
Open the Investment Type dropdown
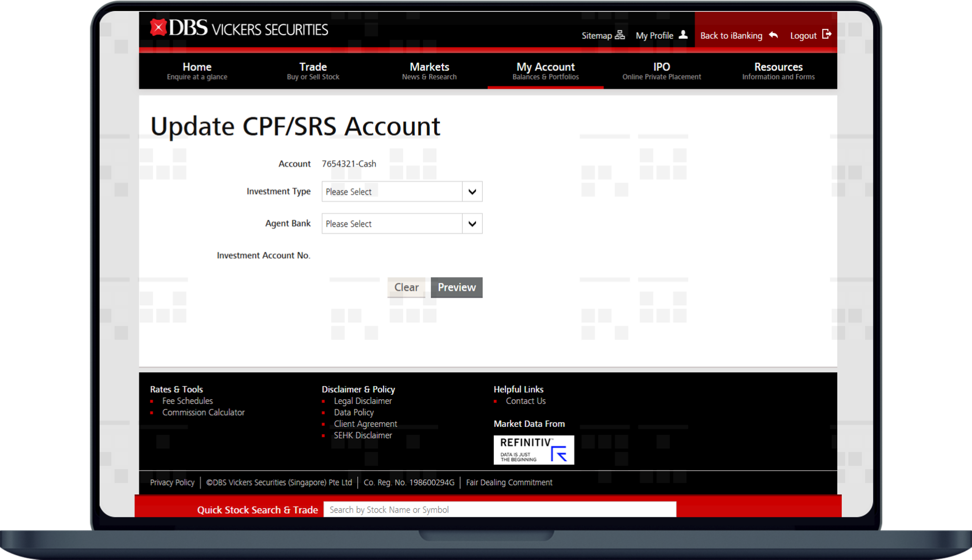pyautogui.click(x=402, y=192)
